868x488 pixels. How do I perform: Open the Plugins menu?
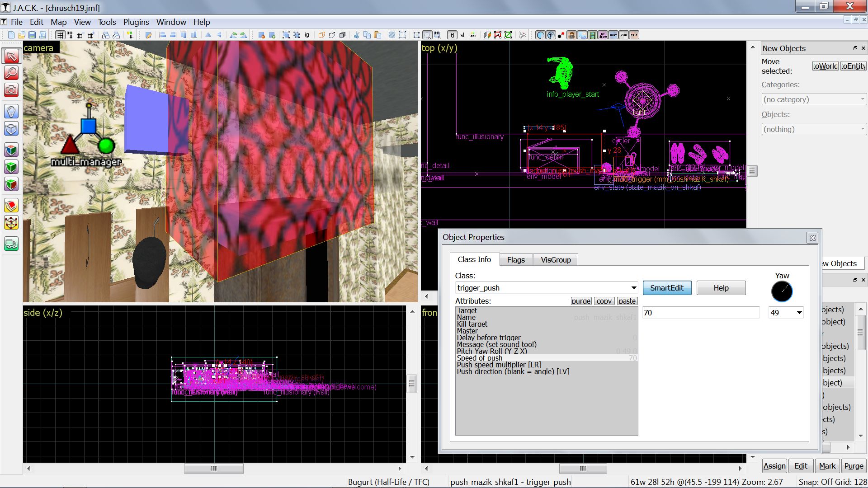click(136, 22)
